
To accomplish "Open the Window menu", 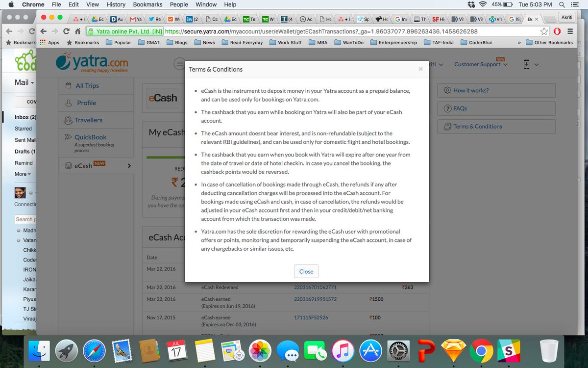I will [x=206, y=4].
